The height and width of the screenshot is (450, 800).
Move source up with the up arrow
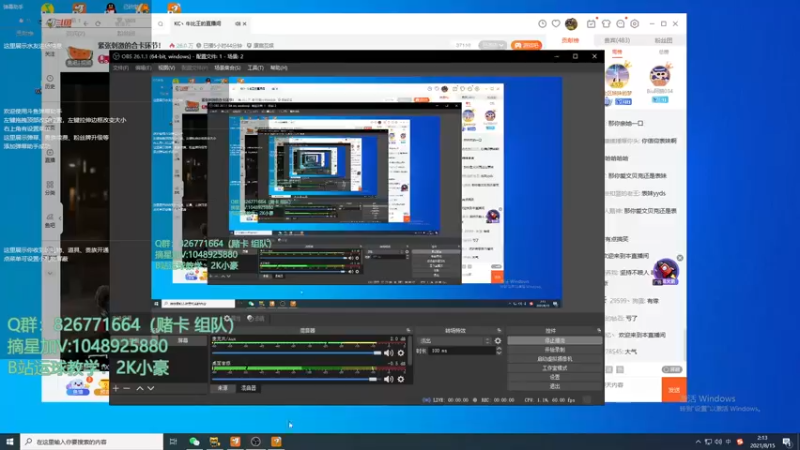point(139,388)
